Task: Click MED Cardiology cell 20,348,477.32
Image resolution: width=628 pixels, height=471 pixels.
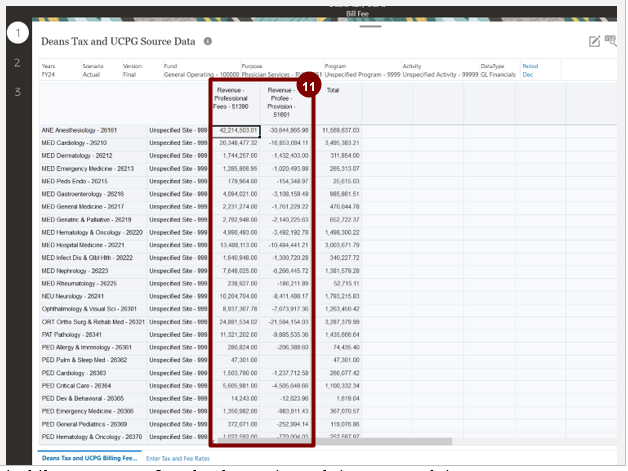Action: click(236, 143)
